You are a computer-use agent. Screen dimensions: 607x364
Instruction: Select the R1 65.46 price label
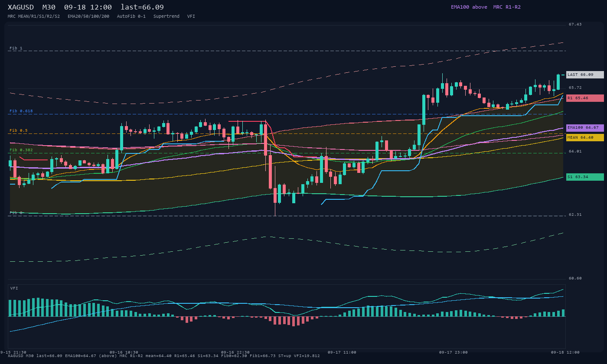click(585, 98)
